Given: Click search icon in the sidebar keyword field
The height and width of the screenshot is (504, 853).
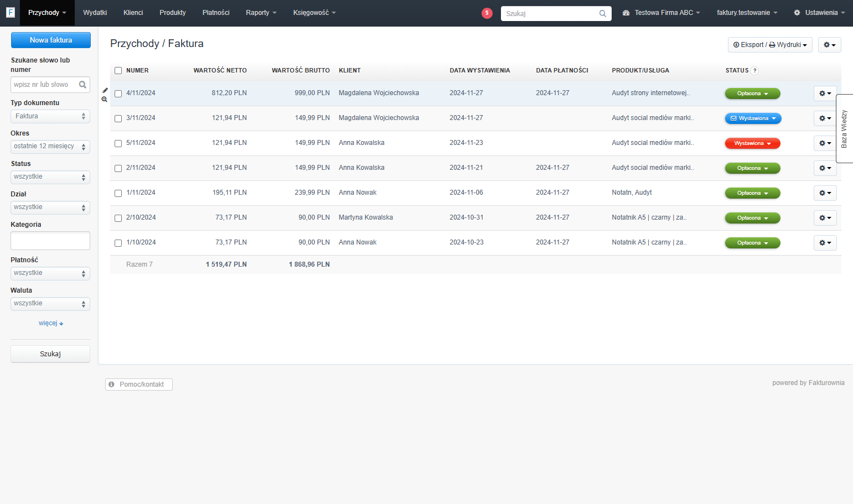Looking at the screenshot, I should (82, 85).
